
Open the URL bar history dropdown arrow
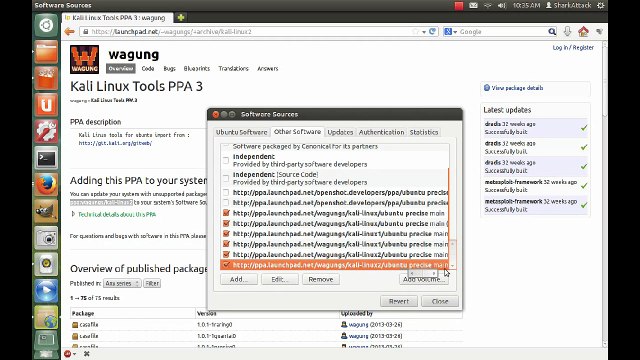click(424, 32)
